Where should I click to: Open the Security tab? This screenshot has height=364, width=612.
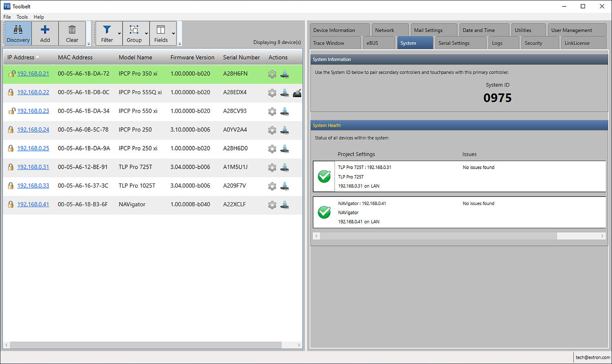tap(540, 43)
